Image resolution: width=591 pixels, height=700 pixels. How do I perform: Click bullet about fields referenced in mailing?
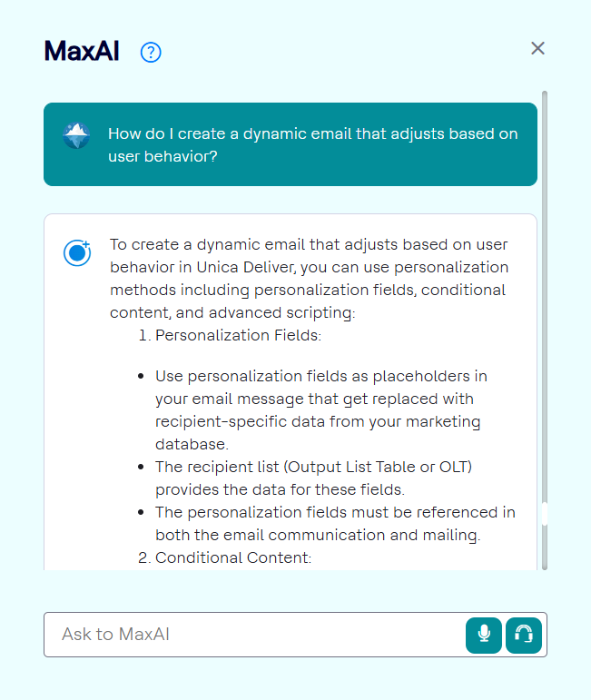335,524
